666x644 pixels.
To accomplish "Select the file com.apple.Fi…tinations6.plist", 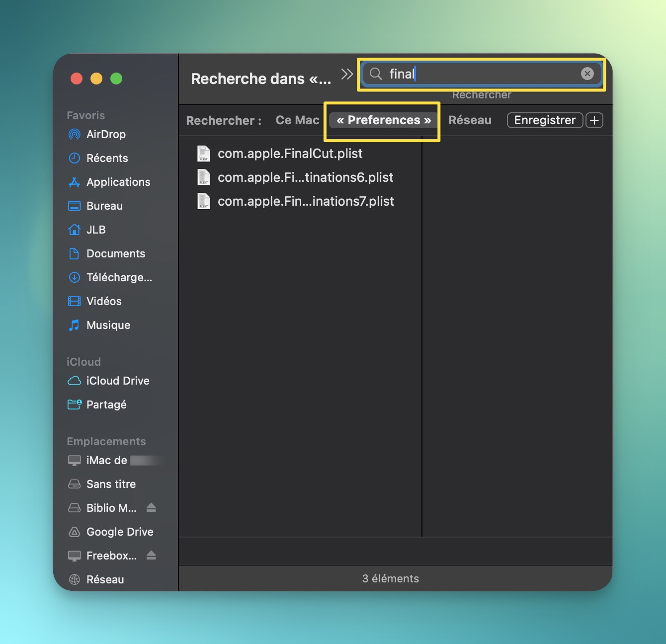I will pyautogui.click(x=305, y=177).
